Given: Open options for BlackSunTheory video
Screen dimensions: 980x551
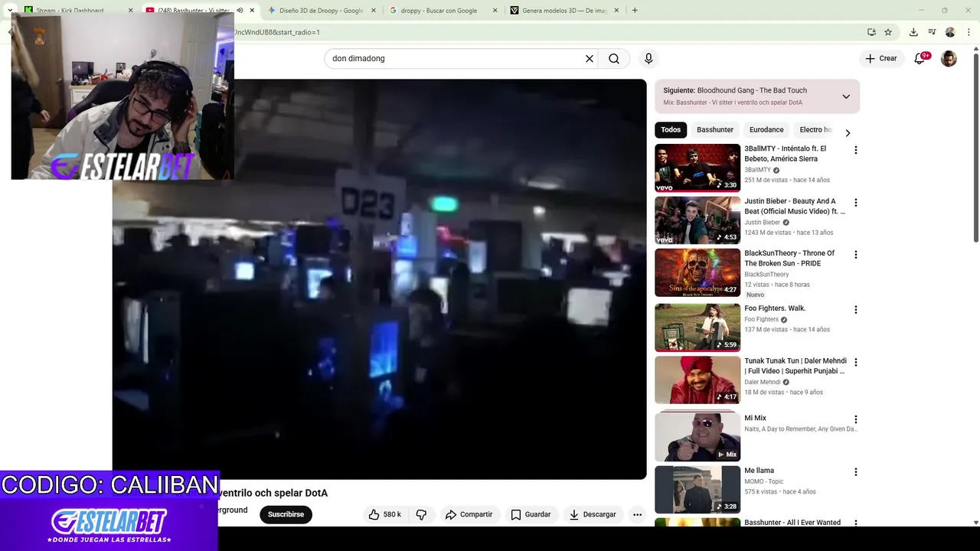Looking at the screenshot, I should [856, 255].
